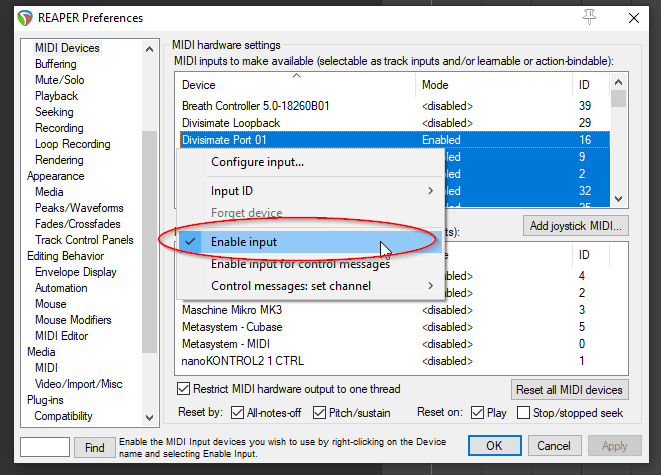Screen dimensions: 661x475
Task: Cancel the preferences dialog
Action: 553,446
